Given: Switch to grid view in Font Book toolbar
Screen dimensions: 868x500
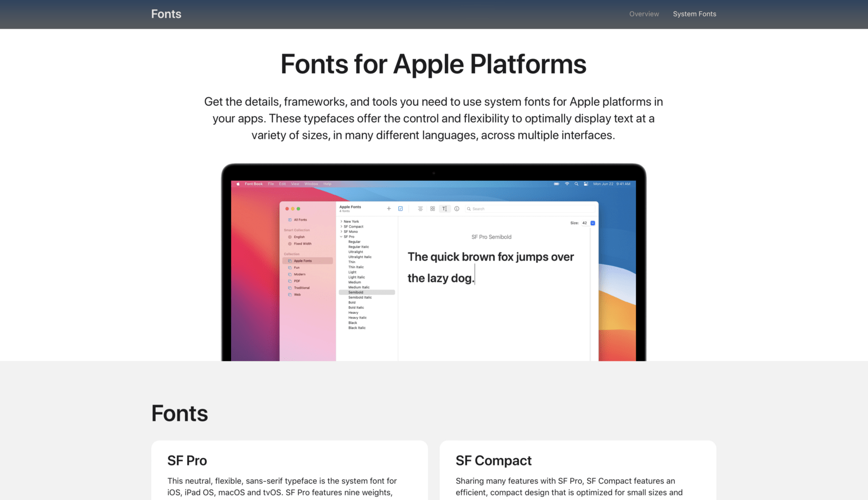Looking at the screenshot, I should 432,208.
